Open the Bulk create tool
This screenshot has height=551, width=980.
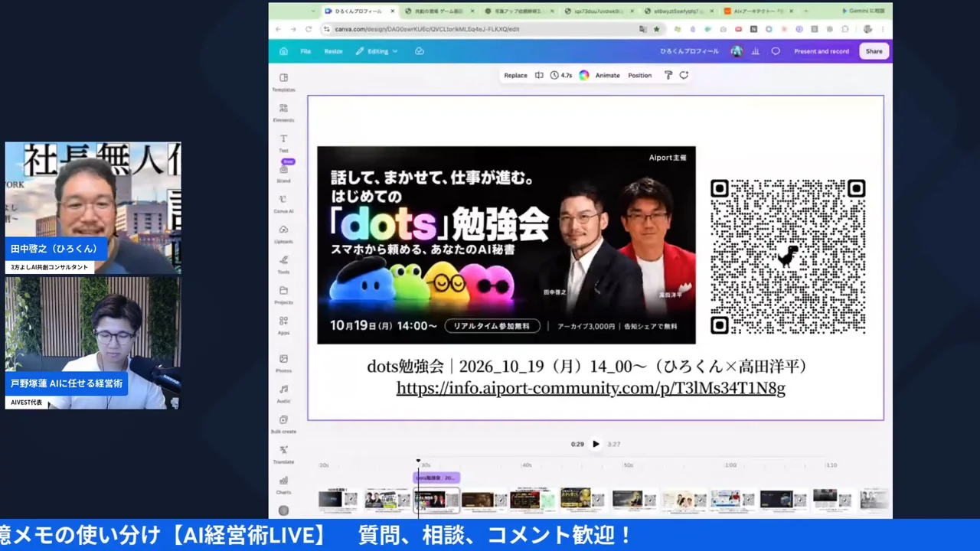click(x=283, y=424)
